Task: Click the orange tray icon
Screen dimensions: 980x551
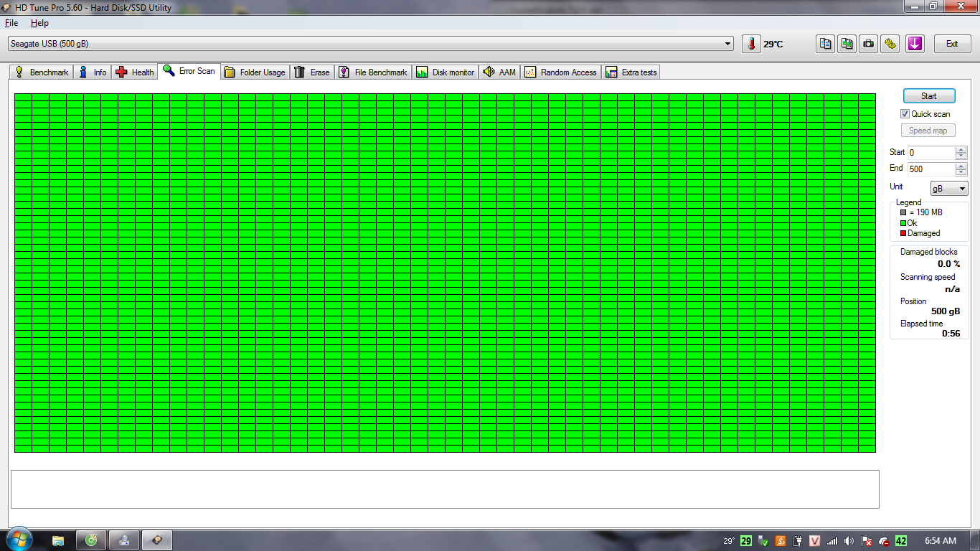Action: pyautogui.click(x=781, y=541)
